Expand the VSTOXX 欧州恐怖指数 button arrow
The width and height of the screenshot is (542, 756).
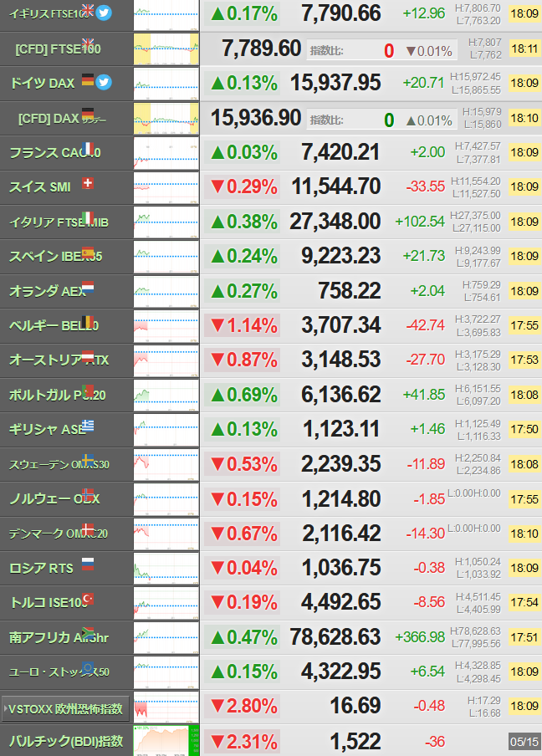pos(5,709)
